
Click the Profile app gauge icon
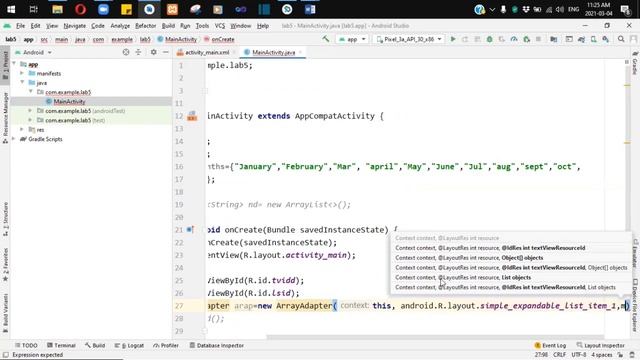click(x=514, y=39)
